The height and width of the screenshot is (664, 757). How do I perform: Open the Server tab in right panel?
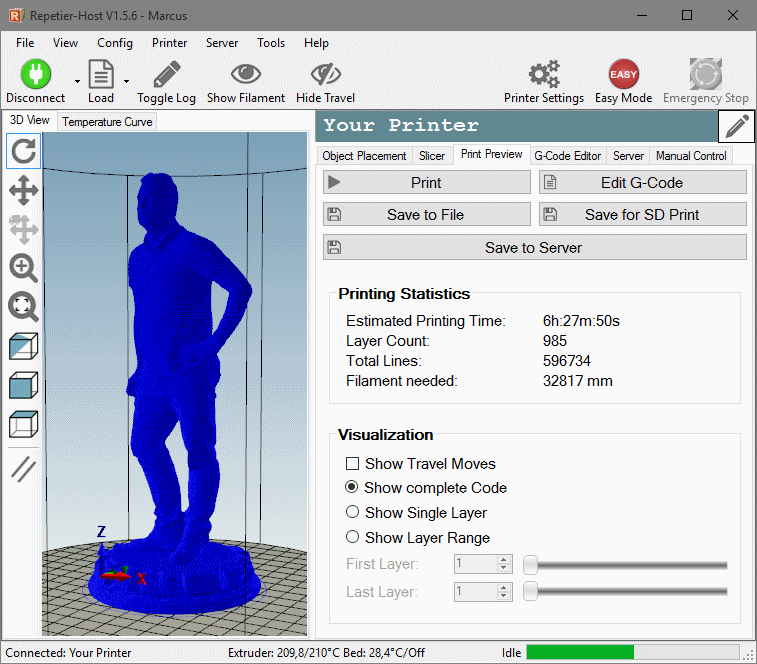(628, 156)
